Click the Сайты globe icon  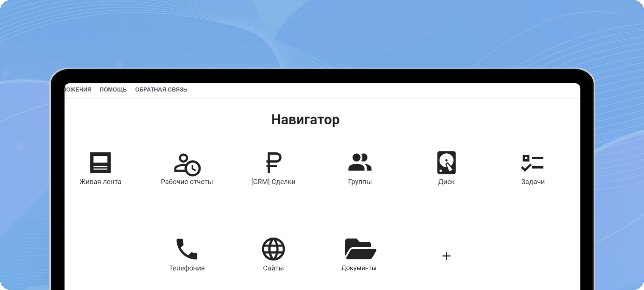click(273, 249)
